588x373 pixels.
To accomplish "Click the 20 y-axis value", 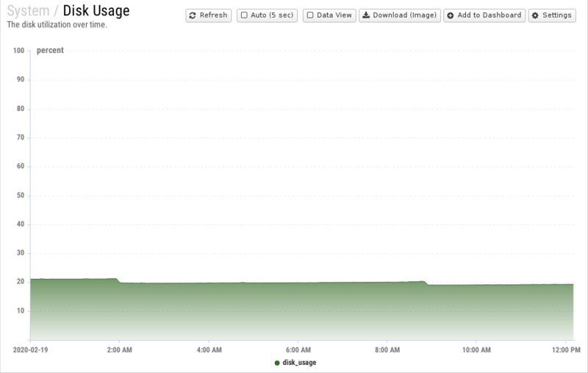I will [x=21, y=282].
